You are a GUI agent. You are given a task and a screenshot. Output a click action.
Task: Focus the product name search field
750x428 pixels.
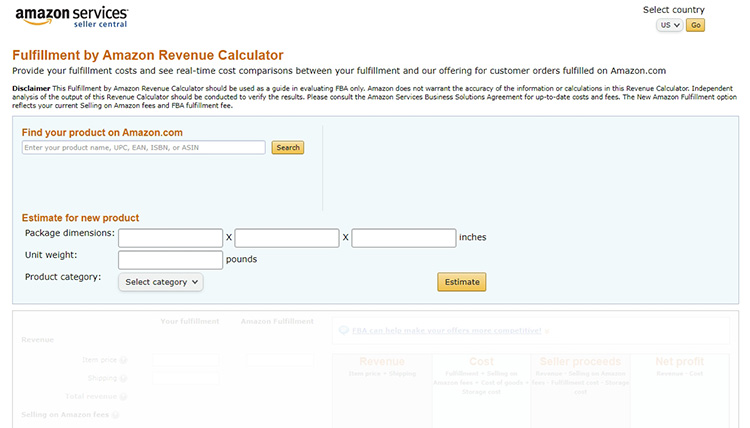click(143, 147)
